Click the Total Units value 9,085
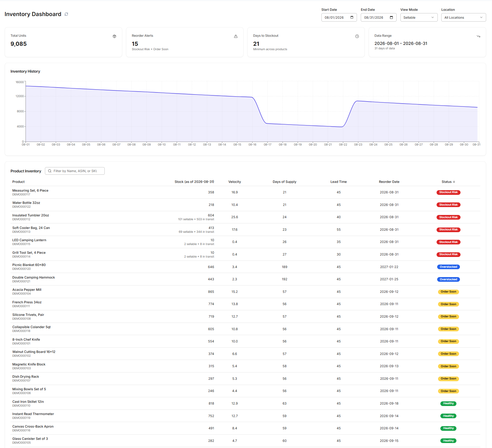Screen dimensions: 492x448 19,44
